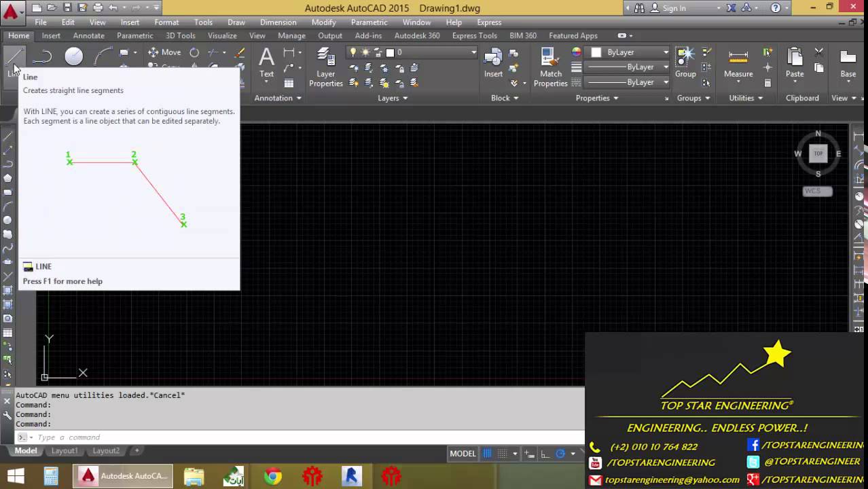The height and width of the screenshot is (489, 868).
Task: Expand the Groups panel
Action: 693,98
